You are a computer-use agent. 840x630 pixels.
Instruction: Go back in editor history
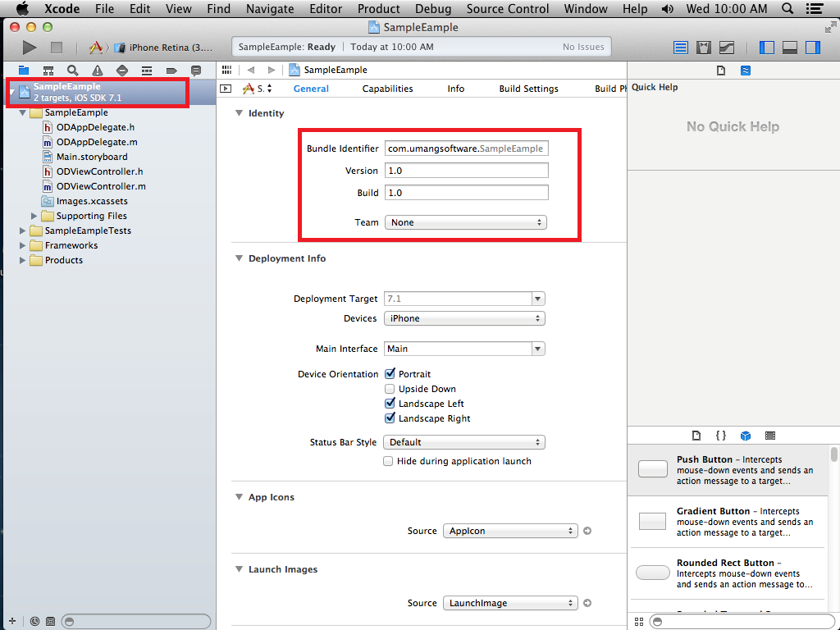251,70
